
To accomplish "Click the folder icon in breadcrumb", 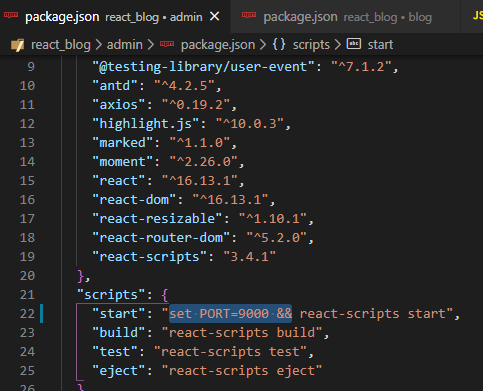I will (17, 45).
